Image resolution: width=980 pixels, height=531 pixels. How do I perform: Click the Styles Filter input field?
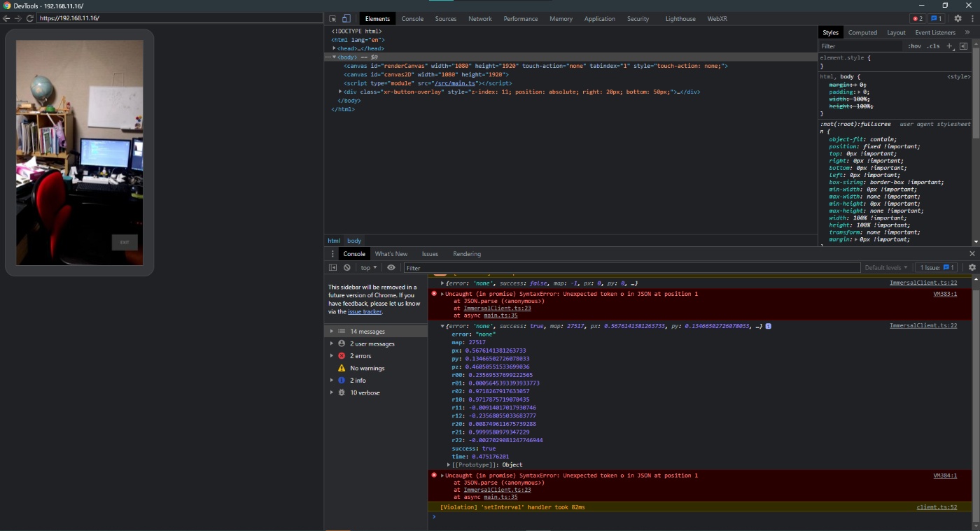coord(860,46)
